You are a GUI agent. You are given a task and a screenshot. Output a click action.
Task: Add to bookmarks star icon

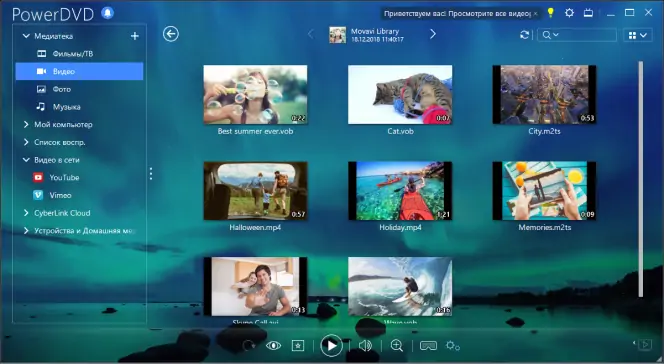tap(298, 346)
